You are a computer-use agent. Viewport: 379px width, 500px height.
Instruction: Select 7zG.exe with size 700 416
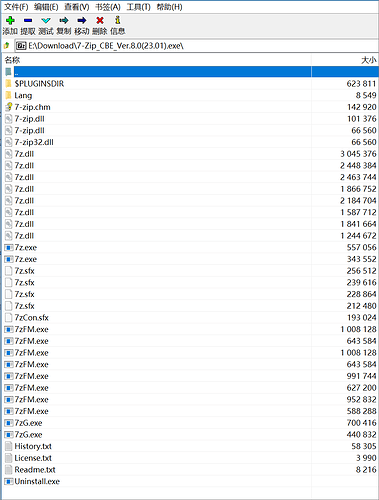[x=191, y=423]
